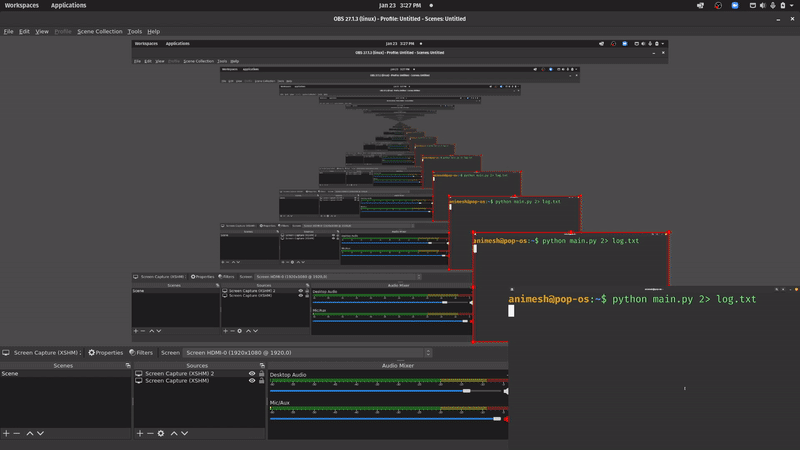Click the Mic/Aux volume slider handle
800x450 pixels.
(x=497, y=419)
